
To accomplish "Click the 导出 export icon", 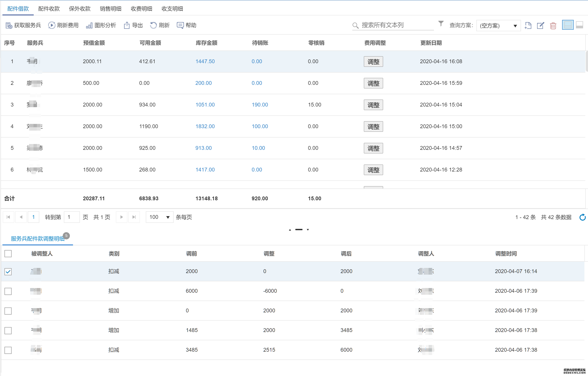I will click(x=127, y=25).
